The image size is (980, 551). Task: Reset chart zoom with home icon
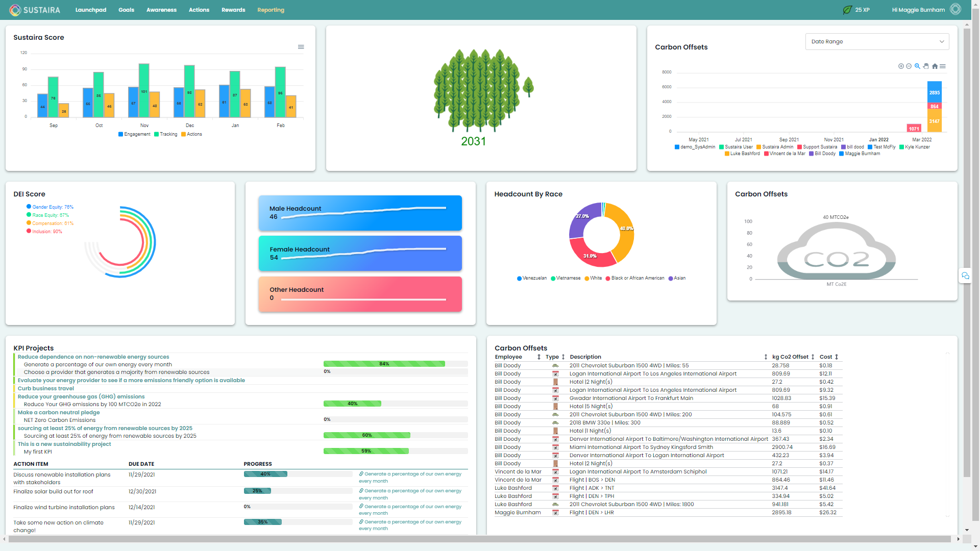[x=935, y=66]
